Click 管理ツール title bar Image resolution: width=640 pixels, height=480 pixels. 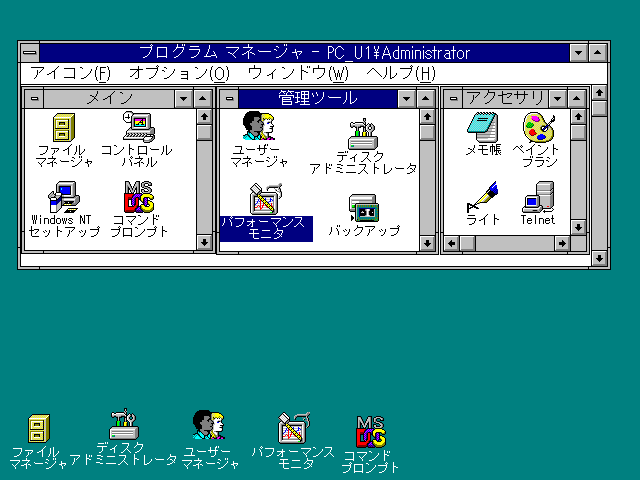coord(318,98)
